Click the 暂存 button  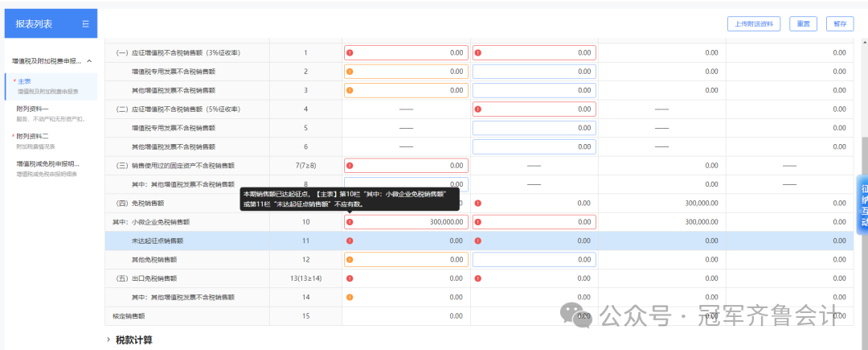840,24
